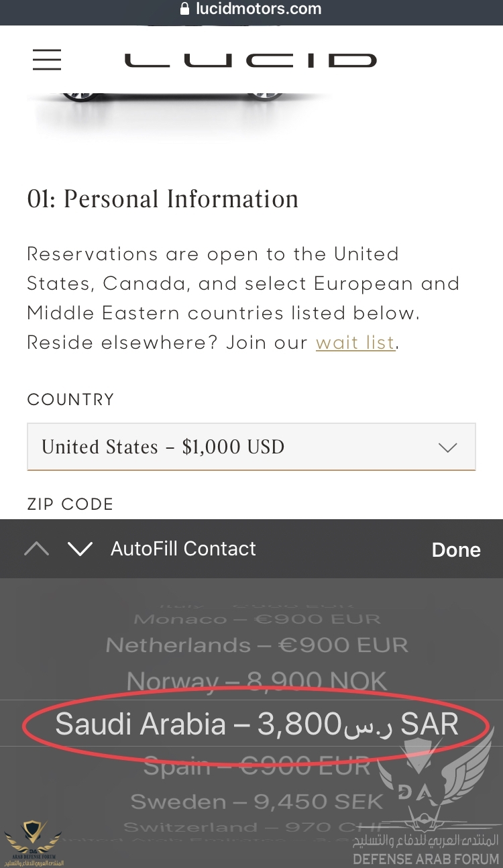Go to next field with down arrow

click(x=80, y=549)
